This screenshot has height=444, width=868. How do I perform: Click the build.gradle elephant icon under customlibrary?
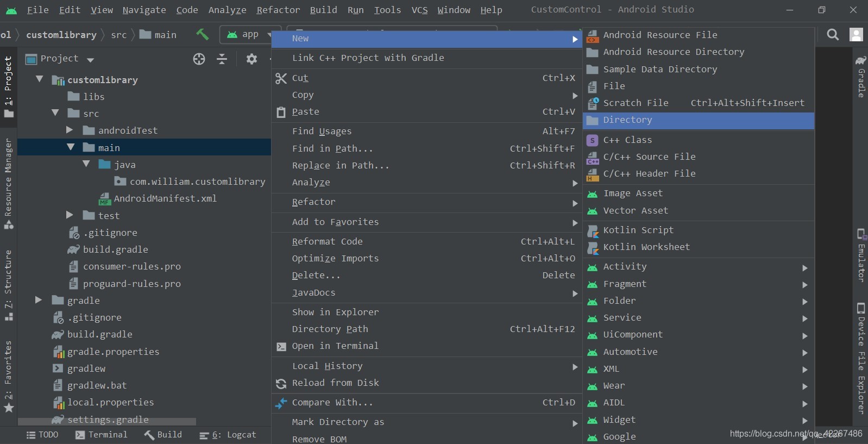click(x=73, y=250)
